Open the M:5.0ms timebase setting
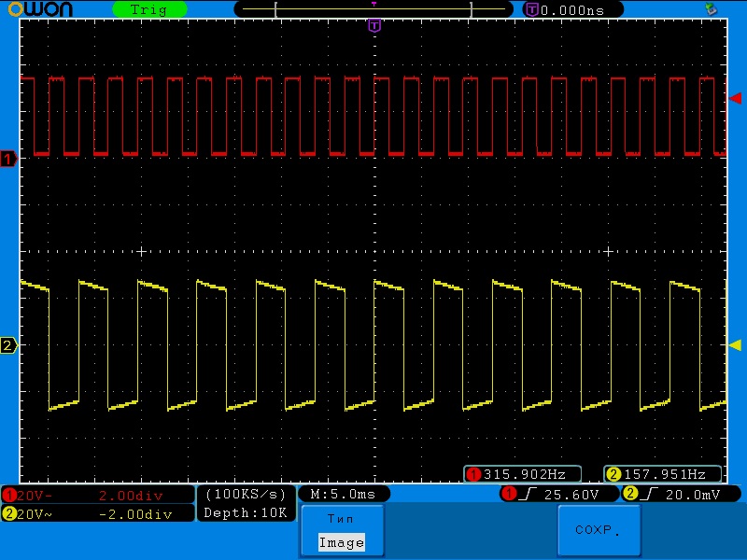Screen dimensions: 747x560 [343, 494]
